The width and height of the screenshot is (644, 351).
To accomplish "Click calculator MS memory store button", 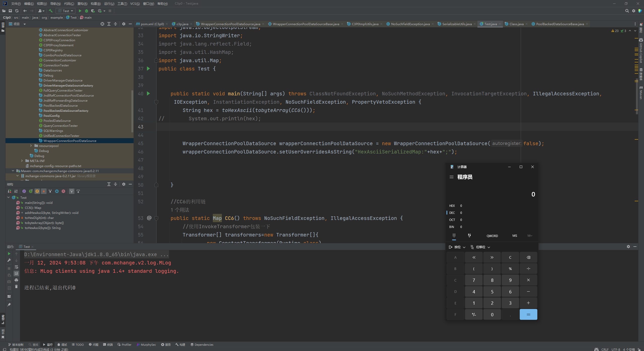I will 515,236.
